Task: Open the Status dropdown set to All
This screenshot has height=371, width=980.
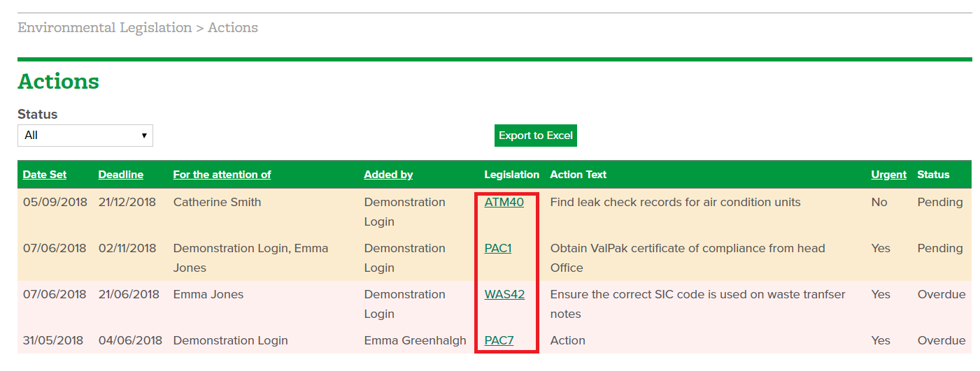Action: coord(85,136)
